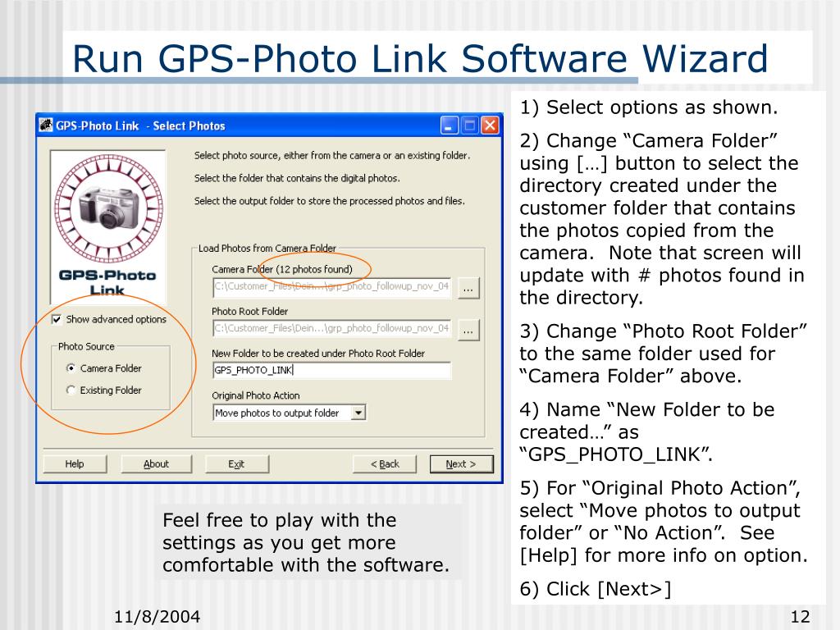Proceed with the Next > button

pos(461,464)
